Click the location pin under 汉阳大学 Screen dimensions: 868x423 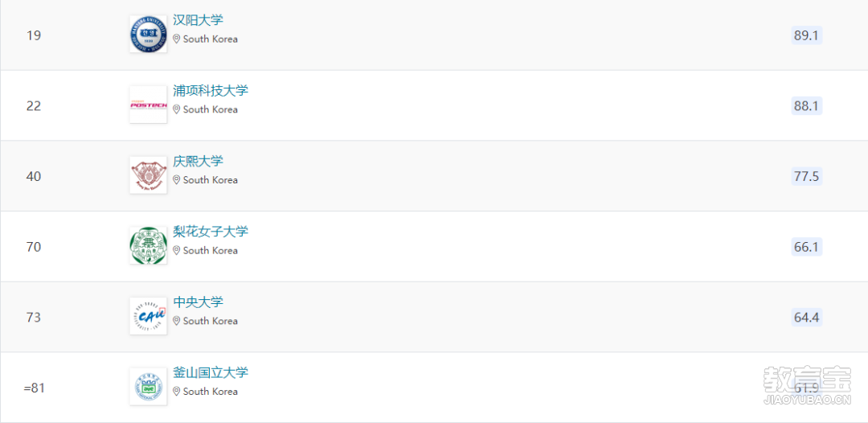[177, 39]
